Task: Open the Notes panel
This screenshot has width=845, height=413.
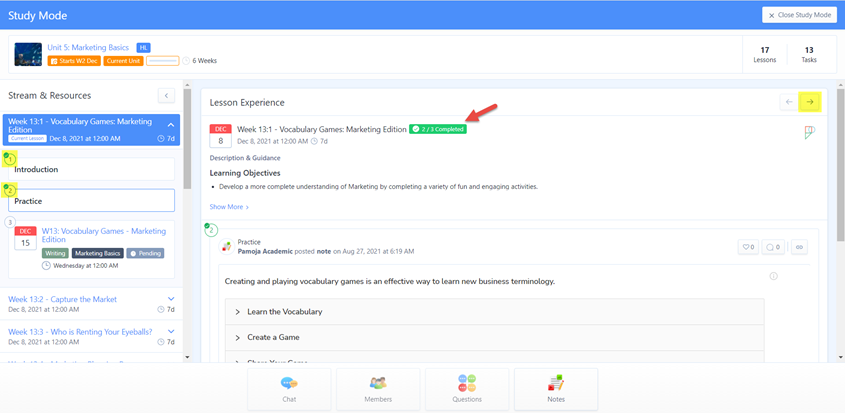Action: pyautogui.click(x=556, y=389)
